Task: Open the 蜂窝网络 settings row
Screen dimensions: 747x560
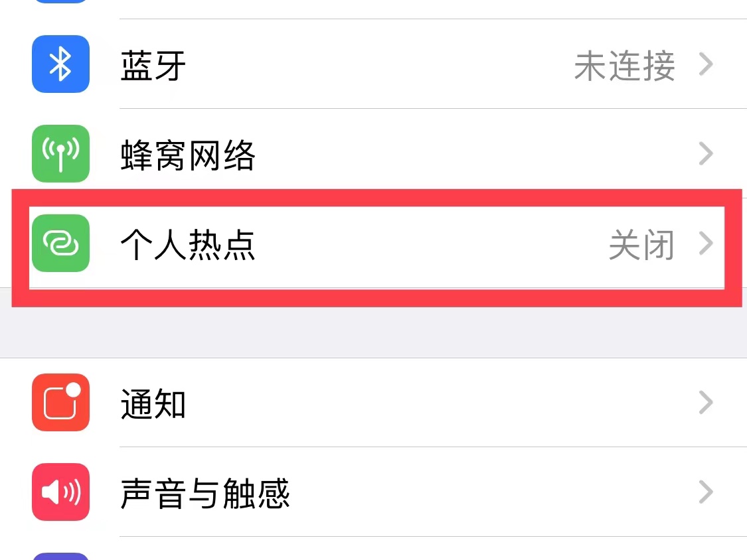Action: (373, 153)
